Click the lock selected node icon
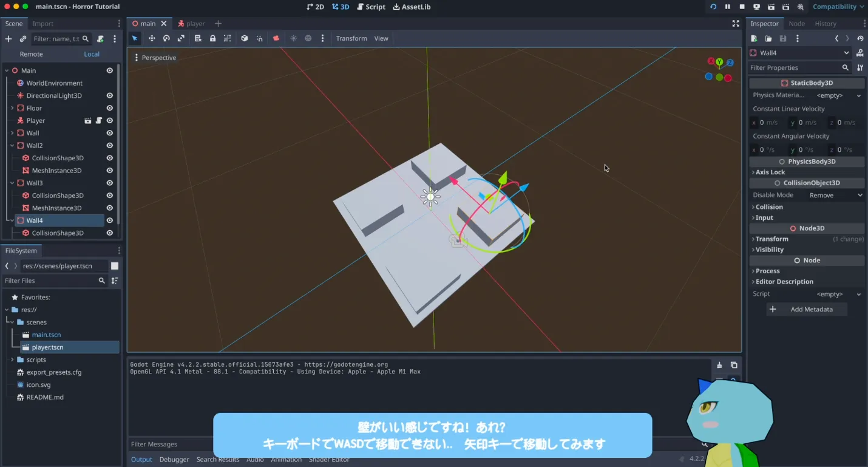 pyautogui.click(x=212, y=38)
